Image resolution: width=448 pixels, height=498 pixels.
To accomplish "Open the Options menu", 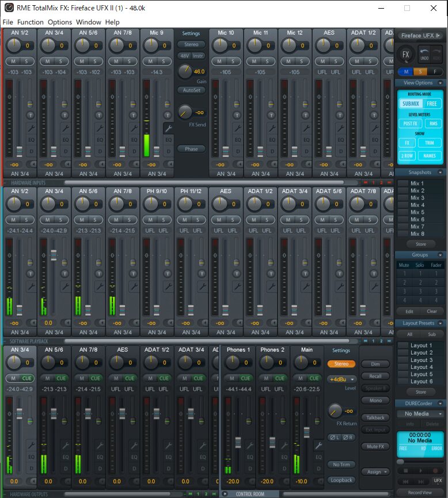I will pyautogui.click(x=60, y=22).
